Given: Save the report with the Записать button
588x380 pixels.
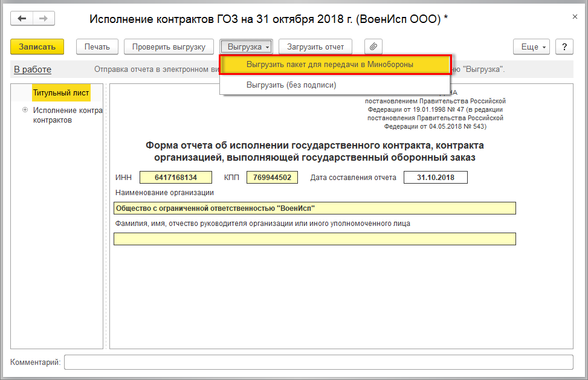Looking at the screenshot, I should point(37,47).
